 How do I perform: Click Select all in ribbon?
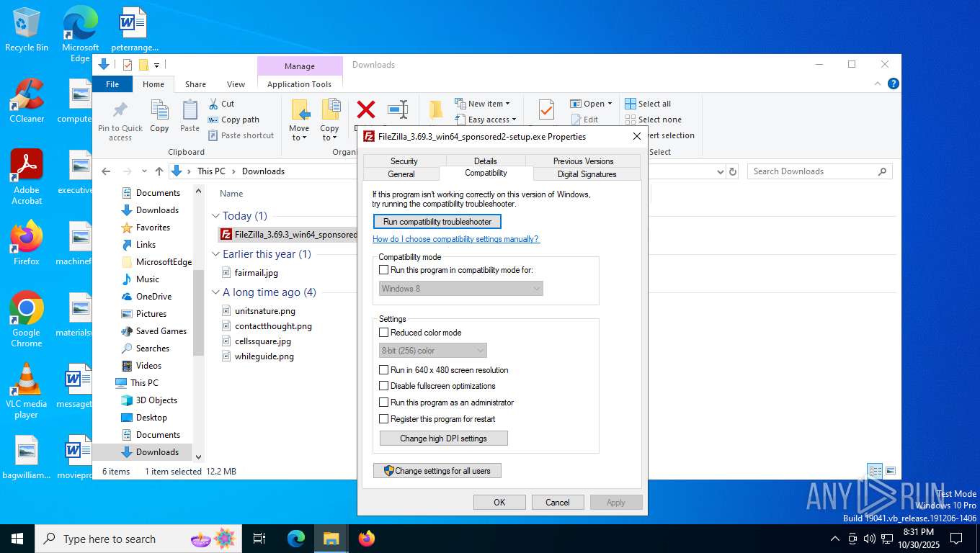coord(648,104)
